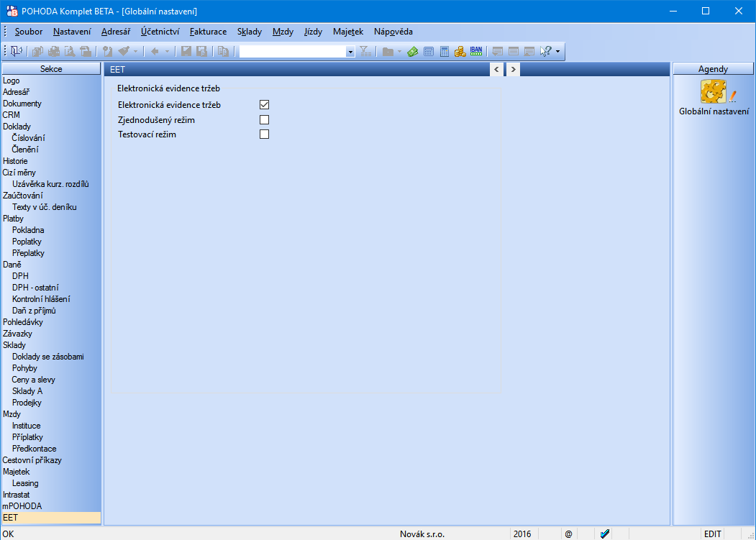Viewport: 756px width, 540px height.
Task: Open the Majetek menu
Action: coord(348,32)
